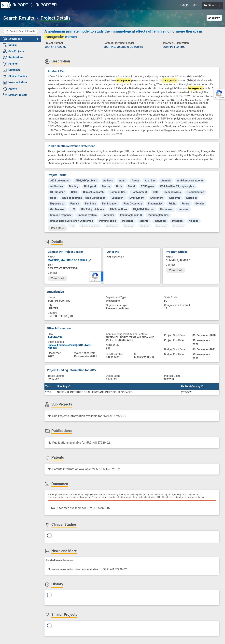Click Patents section lightbulb icon
Image resolution: width=225 pixels, height=644 pixels.
click(x=47, y=457)
